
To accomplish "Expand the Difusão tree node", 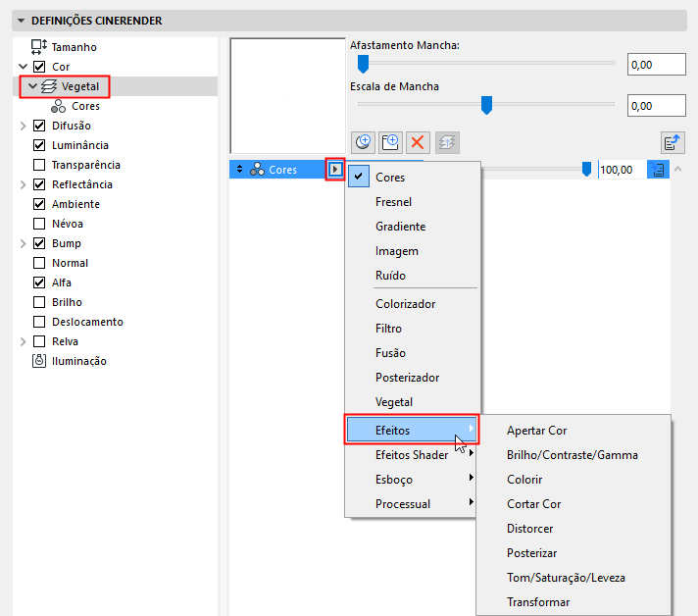I will [x=24, y=126].
